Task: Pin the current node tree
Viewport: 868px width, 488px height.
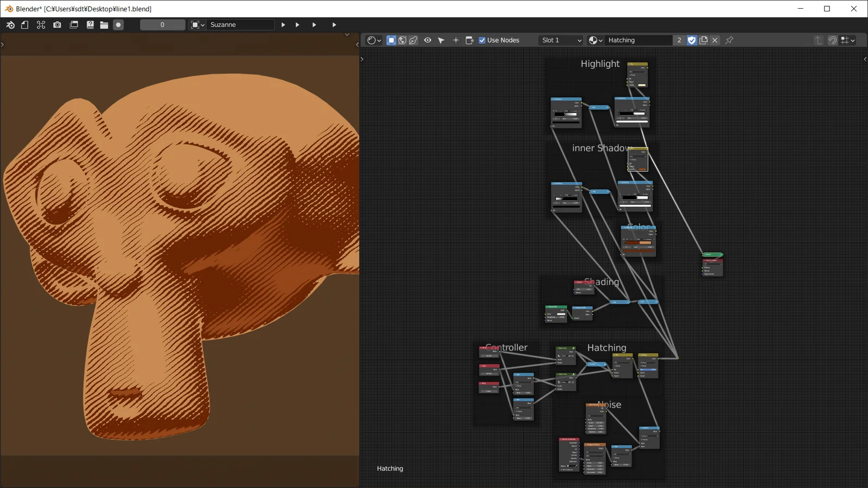Action: click(730, 40)
